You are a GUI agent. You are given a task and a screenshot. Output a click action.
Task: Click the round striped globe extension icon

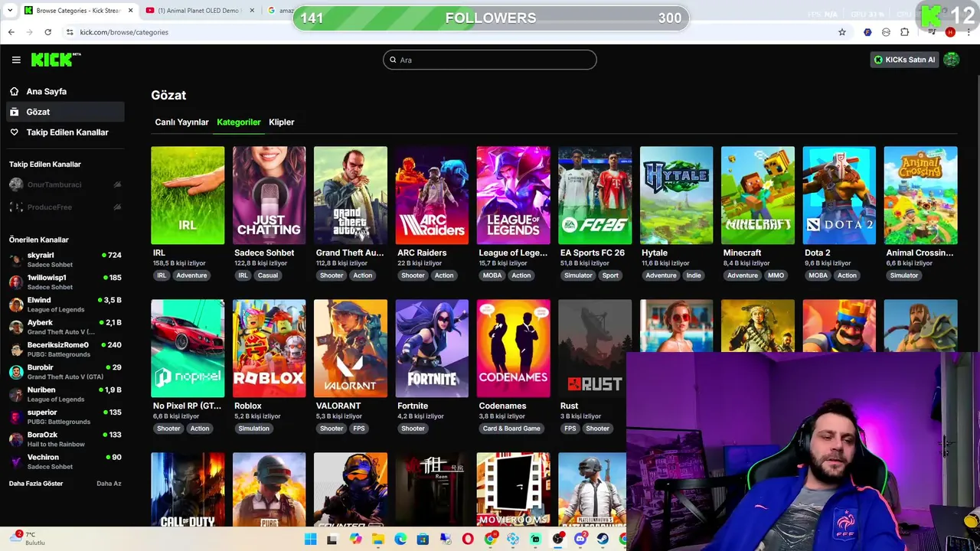coord(886,32)
